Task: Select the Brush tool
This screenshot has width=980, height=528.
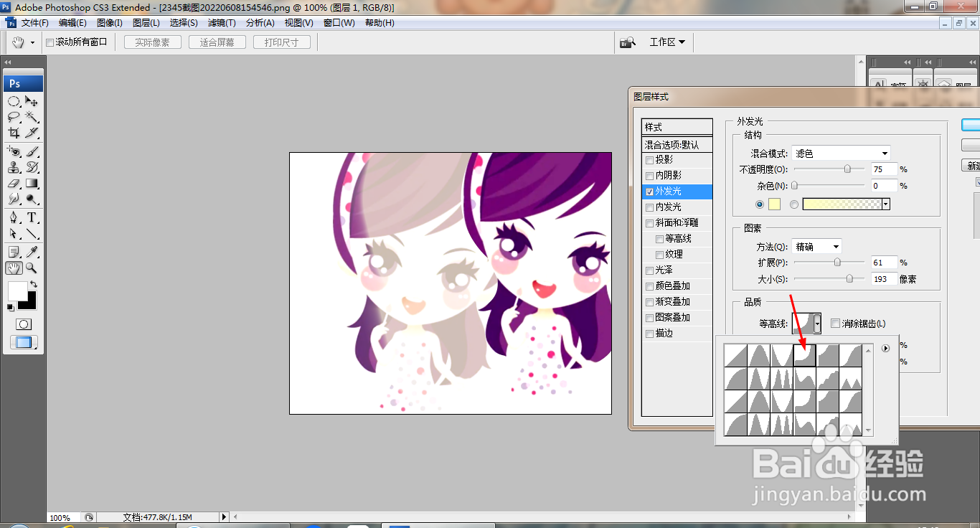Action: coord(32,151)
